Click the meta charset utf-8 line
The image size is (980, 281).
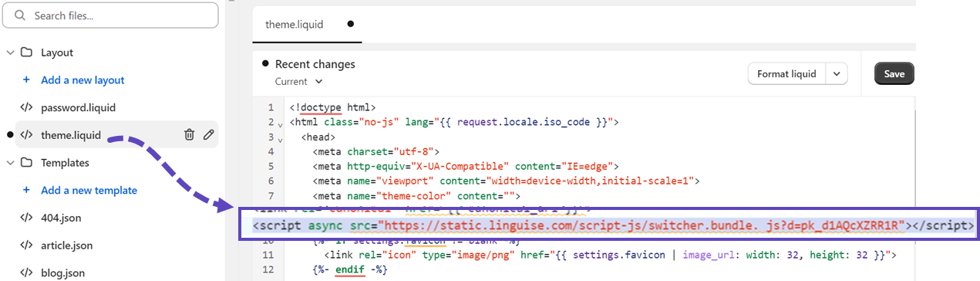[x=376, y=151]
